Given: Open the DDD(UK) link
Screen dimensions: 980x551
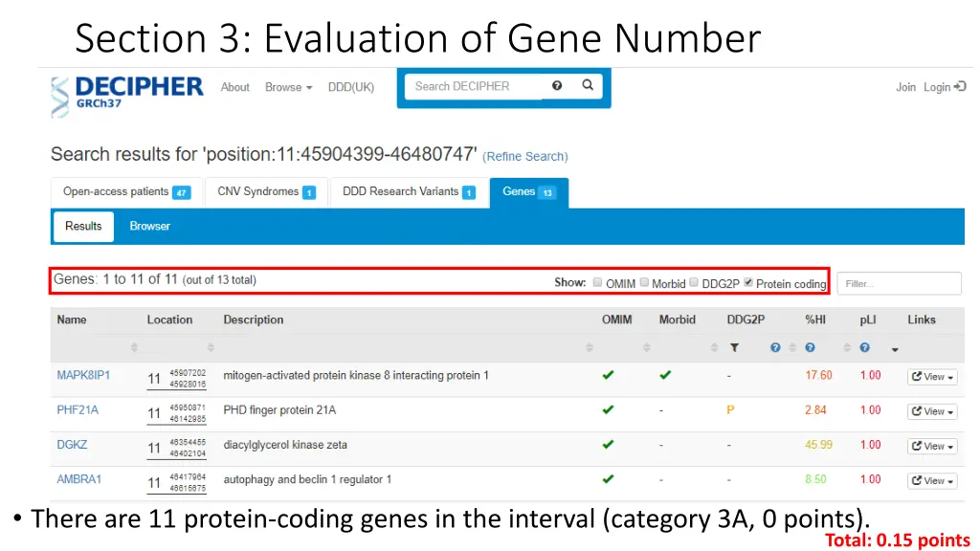Looking at the screenshot, I should (x=351, y=87).
